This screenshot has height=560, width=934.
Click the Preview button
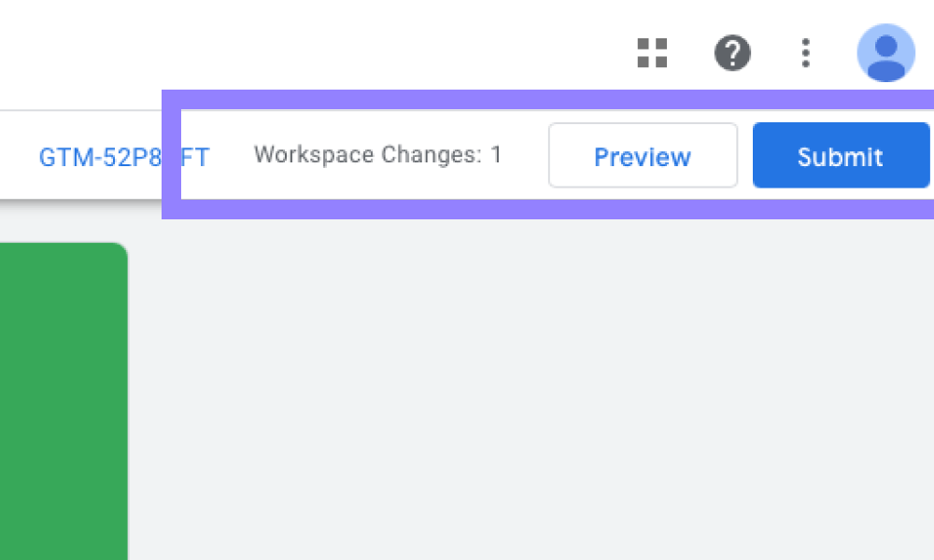(643, 156)
